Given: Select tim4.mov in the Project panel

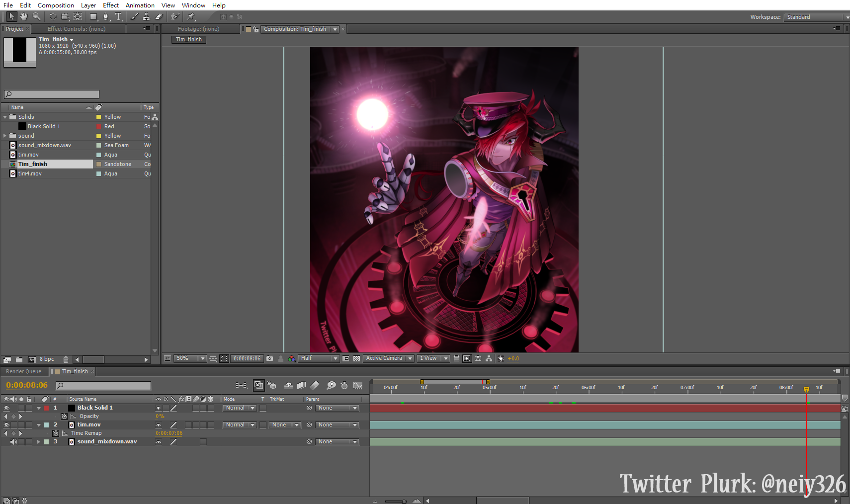Looking at the screenshot, I should coord(30,173).
